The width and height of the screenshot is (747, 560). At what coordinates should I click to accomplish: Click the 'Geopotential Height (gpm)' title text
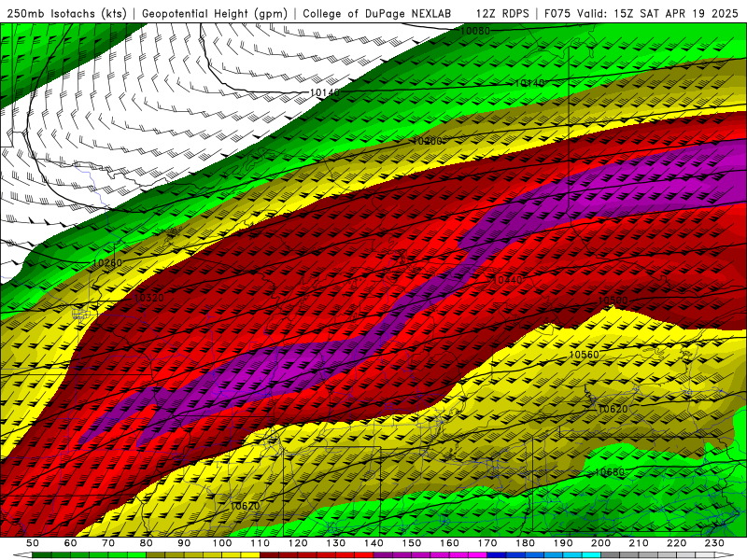215,13
